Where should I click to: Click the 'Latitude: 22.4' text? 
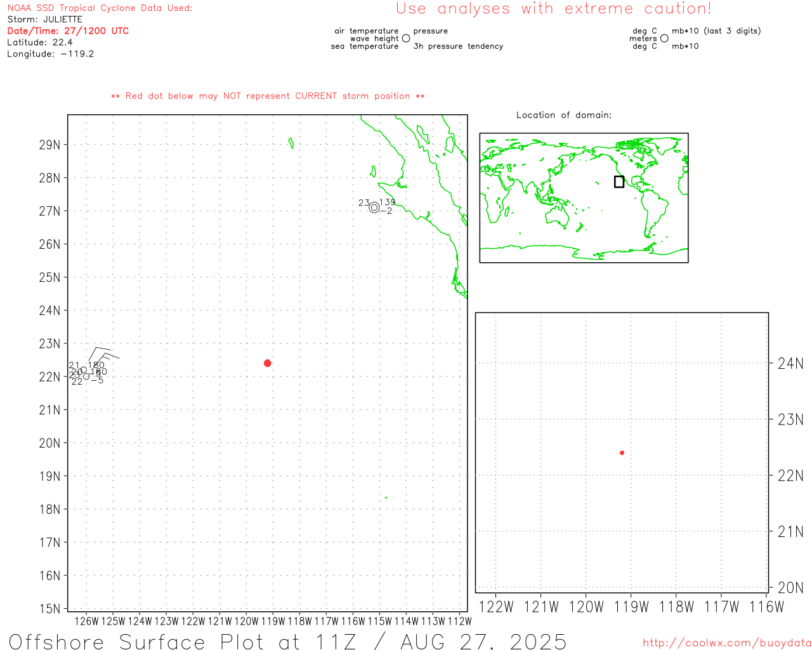click(40, 43)
